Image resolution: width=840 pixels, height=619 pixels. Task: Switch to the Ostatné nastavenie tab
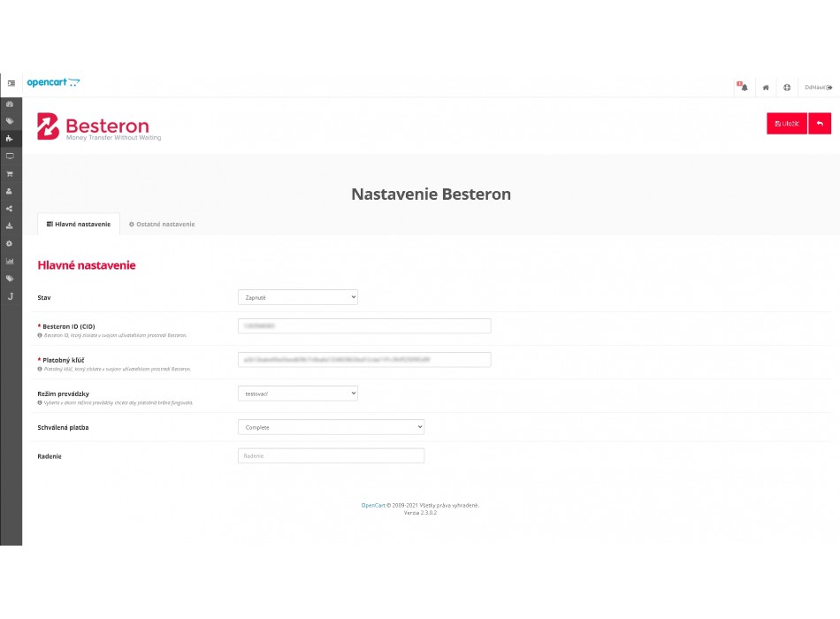pos(162,224)
